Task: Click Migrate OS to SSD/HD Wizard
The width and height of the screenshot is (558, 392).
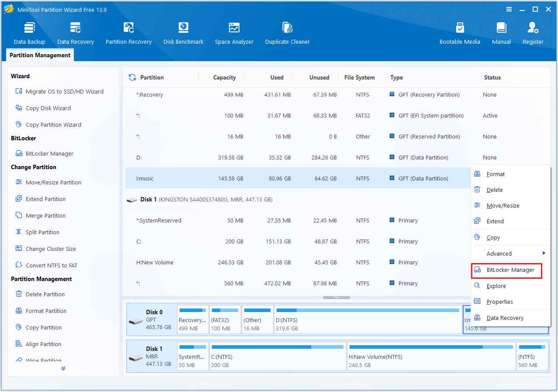Action: coord(60,91)
